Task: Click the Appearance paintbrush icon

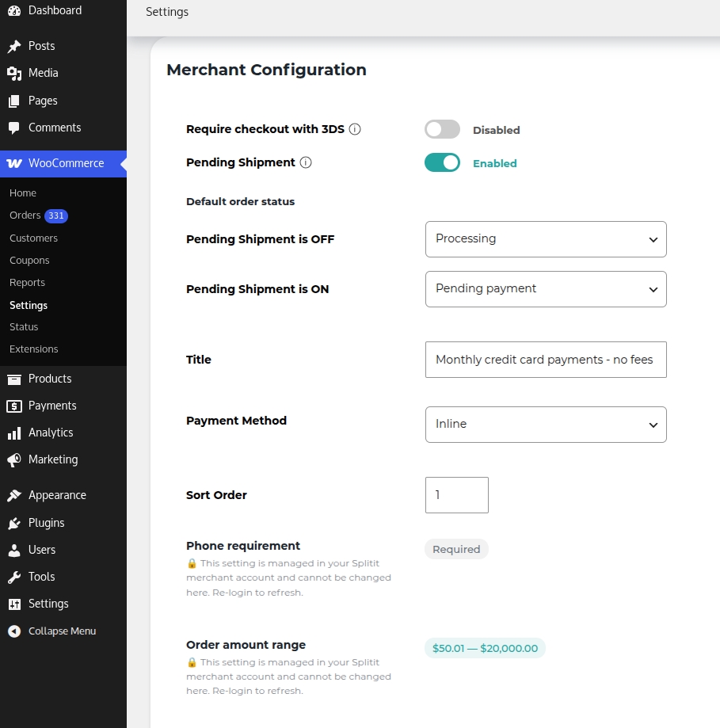Action: click(x=14, y=495)
